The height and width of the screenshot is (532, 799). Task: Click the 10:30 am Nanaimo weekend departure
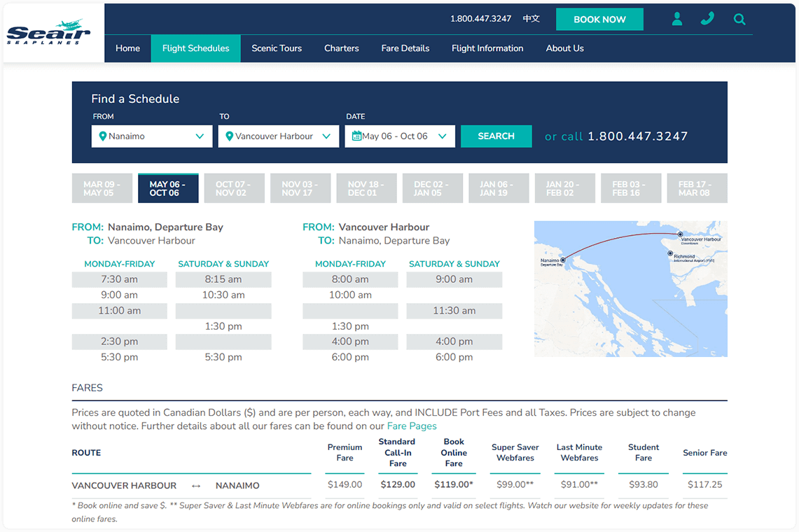tap(223, 295)
